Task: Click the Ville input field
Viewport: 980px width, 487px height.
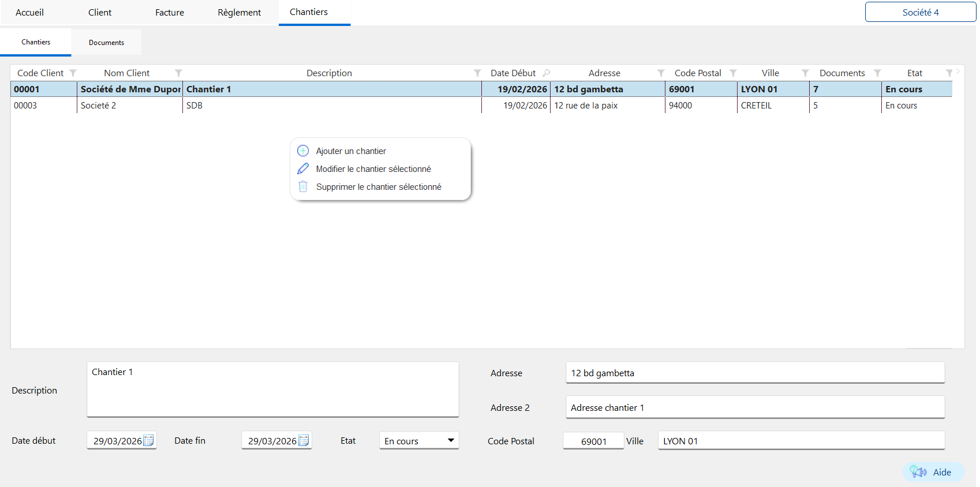Action: click(801, 441)
